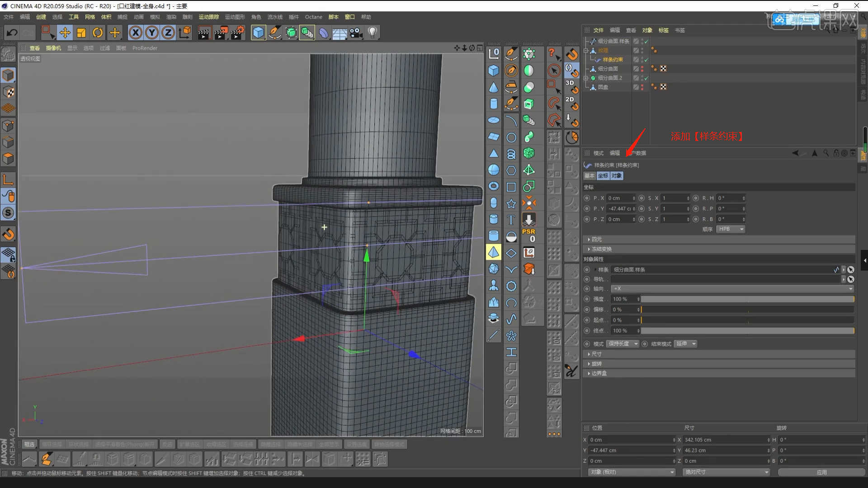This screenshot has height=488, width=868.
Task: Select the Rotate tool
Action: [98, 33]
